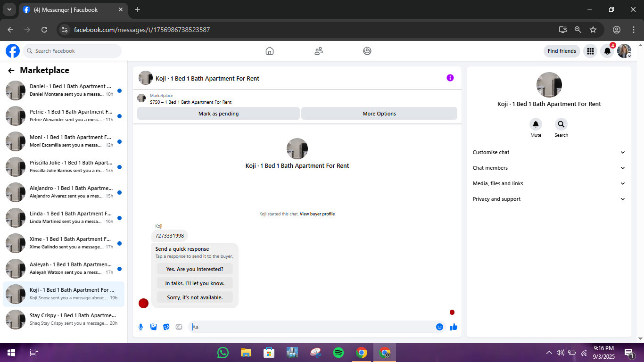
Task: Close the Messenger Facebook browser tab
Action: 121,9
